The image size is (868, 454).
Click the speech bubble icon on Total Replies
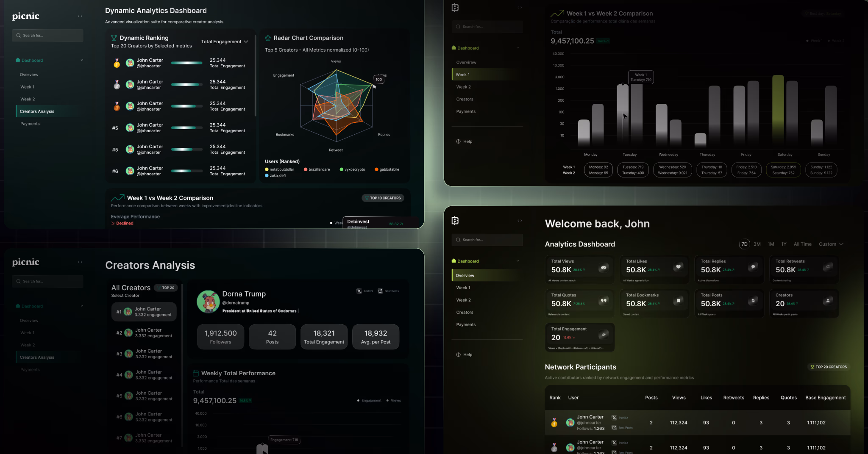[753, 267]
